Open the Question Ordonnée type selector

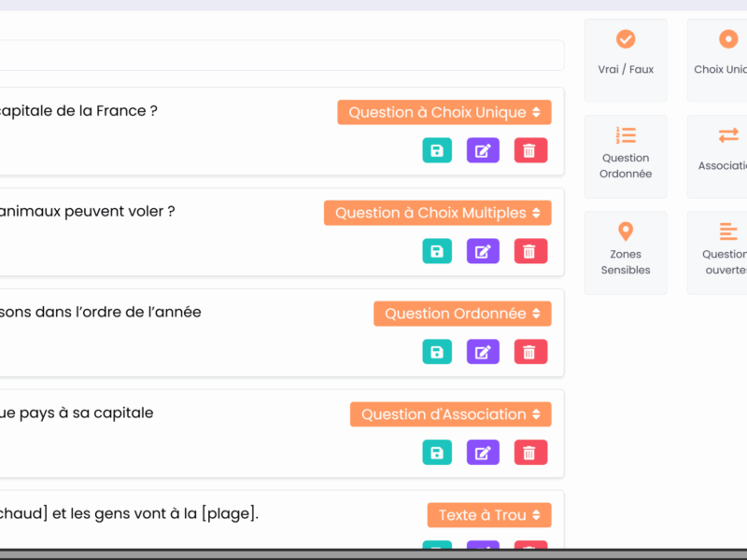(x=461, y=313)
